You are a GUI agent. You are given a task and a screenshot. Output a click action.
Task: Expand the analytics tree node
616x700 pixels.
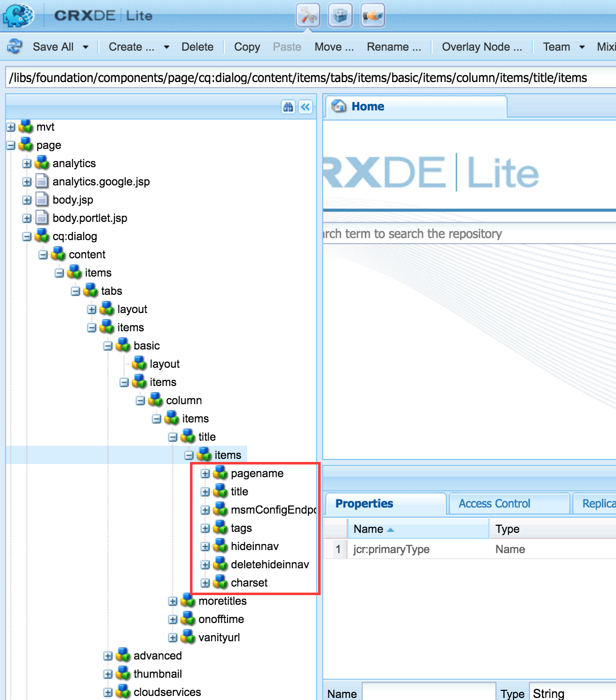27,164
